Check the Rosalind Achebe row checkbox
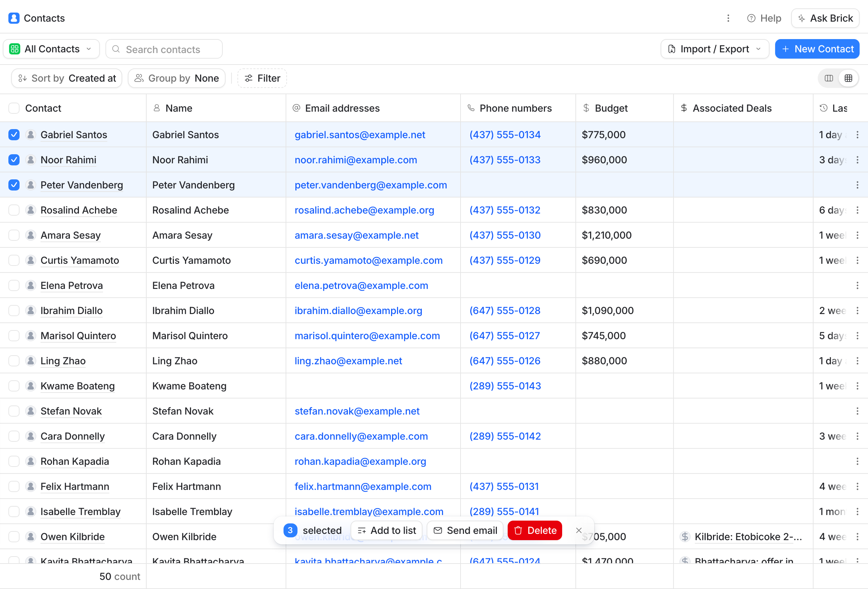 coord(14,210)
